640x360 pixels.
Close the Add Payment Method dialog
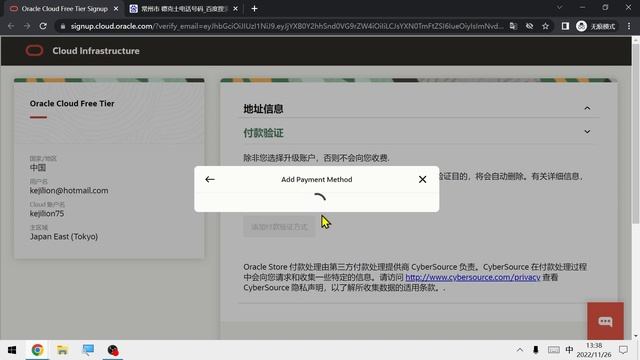(x=422, y=179)
